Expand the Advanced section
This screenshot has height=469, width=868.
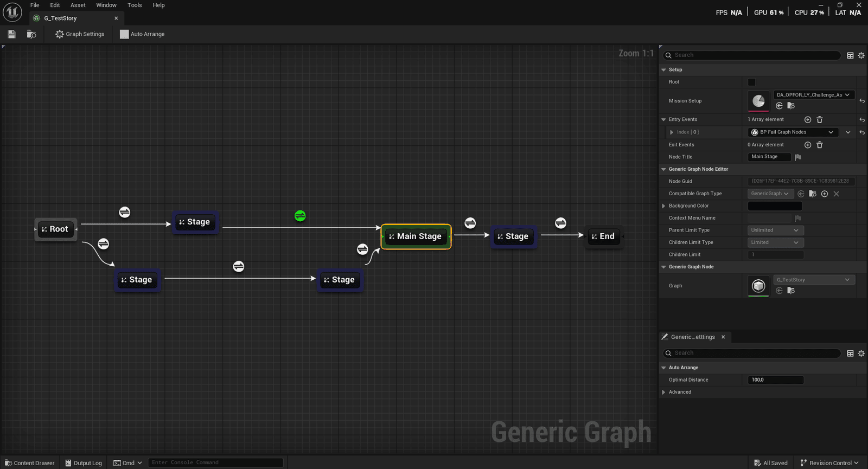pyautogui.click(x=663, y=392)
